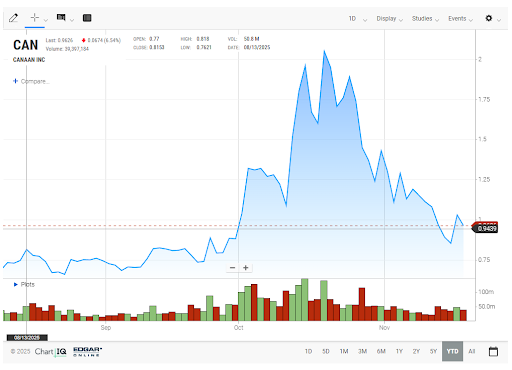The image size is (512, 370).
Task: Select the YTD time range
Action: pos(452,351)
